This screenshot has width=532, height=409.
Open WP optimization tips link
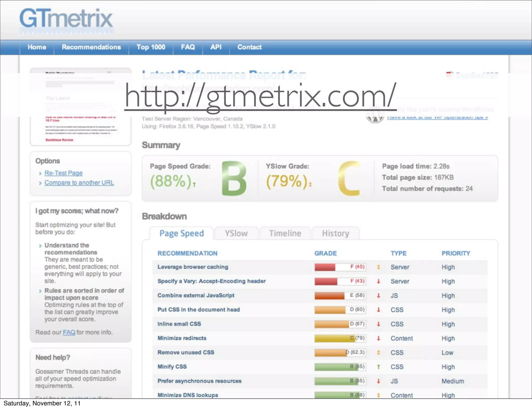(437, 117)
